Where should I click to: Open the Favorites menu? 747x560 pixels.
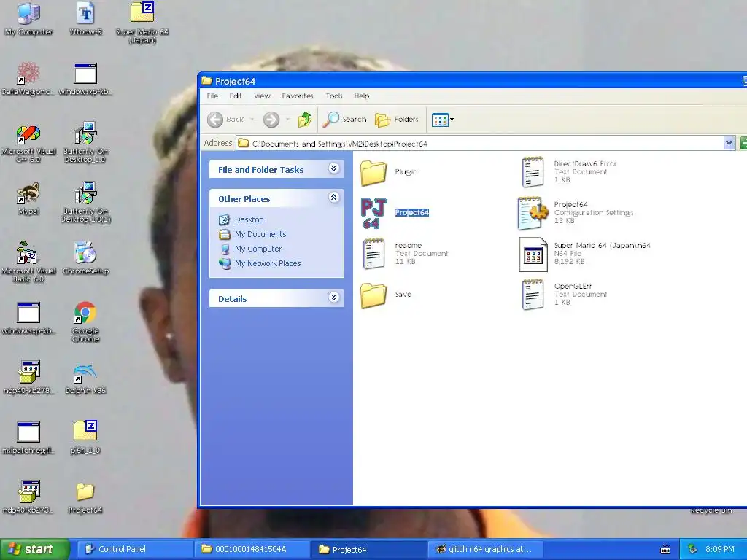coord(298,96)
